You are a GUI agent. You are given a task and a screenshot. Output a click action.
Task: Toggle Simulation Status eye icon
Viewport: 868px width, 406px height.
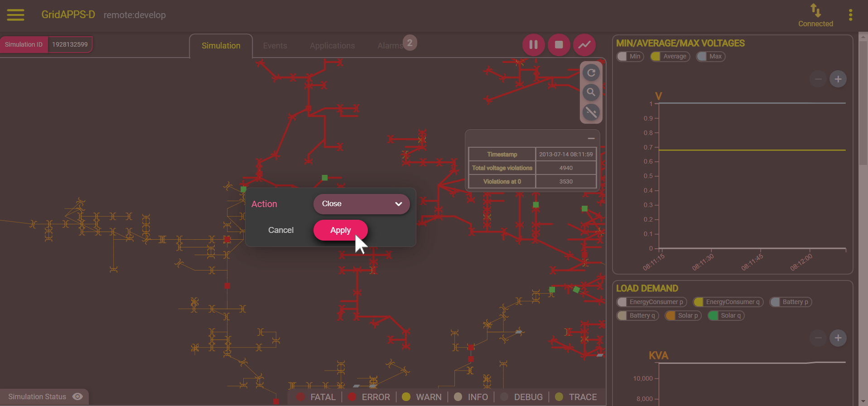(77, 396)
